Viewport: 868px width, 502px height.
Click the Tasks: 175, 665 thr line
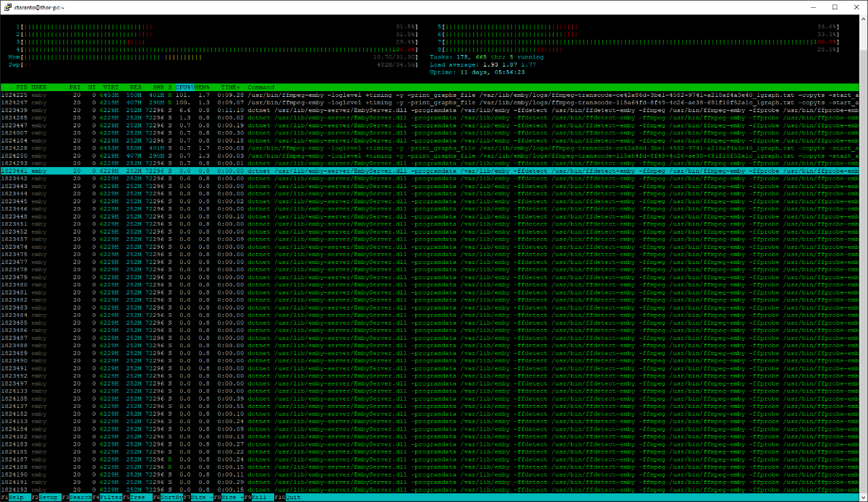pyautogui.click(x=486, y=56)
